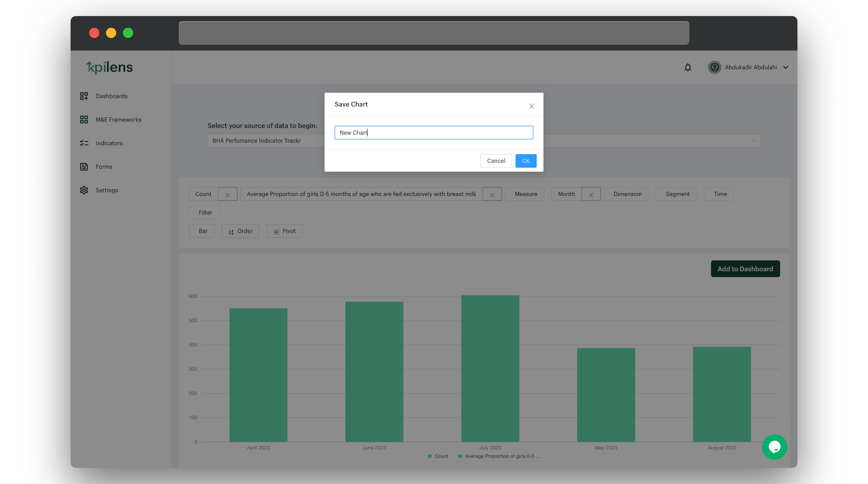Click the Pivot button
The height and width of the screenshot is (484, 868).
pyautogui.click(x=284, y=231)
